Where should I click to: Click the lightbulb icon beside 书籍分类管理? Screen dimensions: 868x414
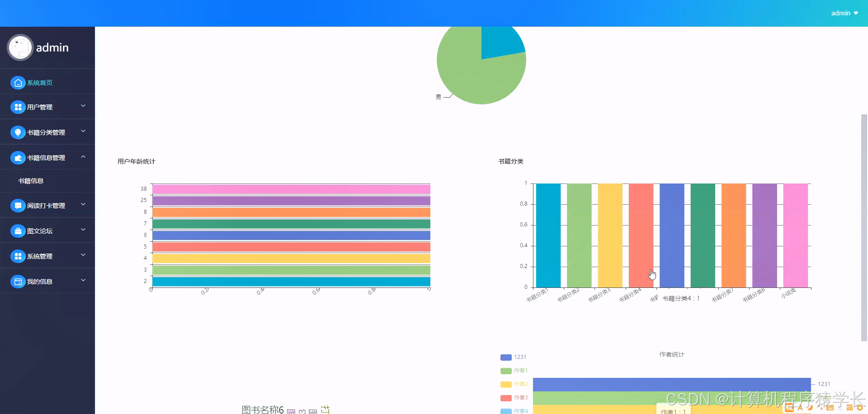point(18,132)
